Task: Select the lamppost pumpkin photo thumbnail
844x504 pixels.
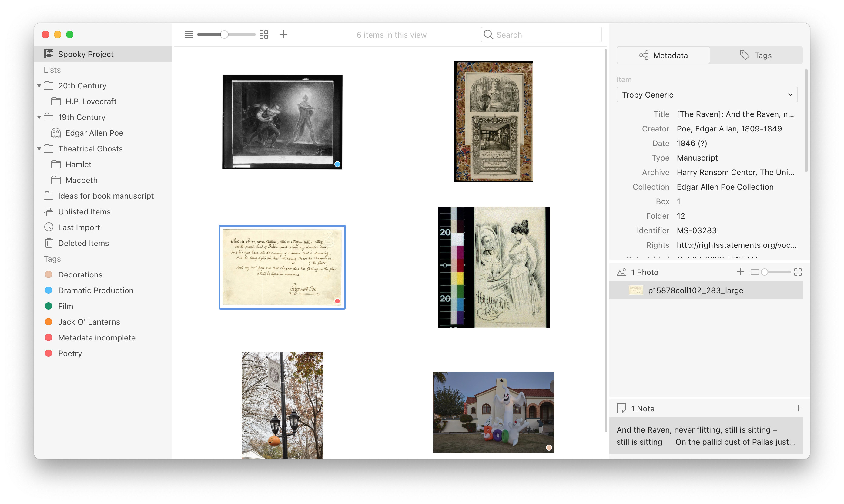Action: tap(282, 405)
